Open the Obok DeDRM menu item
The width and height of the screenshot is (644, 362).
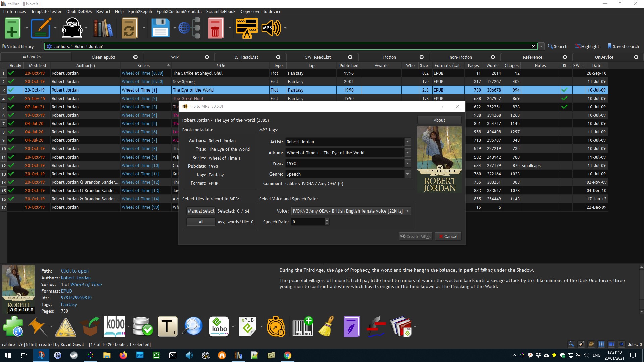pyautogui.click(x=79, y=11)
